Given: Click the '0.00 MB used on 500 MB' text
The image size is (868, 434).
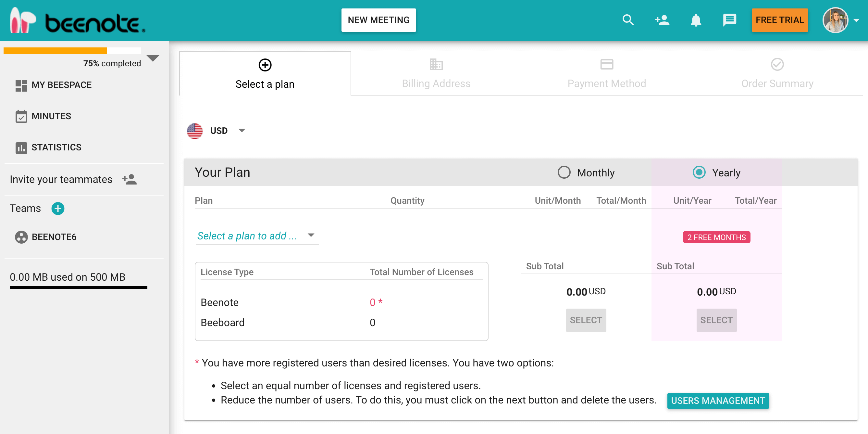Looking at the screenshot, I should 68,277.
